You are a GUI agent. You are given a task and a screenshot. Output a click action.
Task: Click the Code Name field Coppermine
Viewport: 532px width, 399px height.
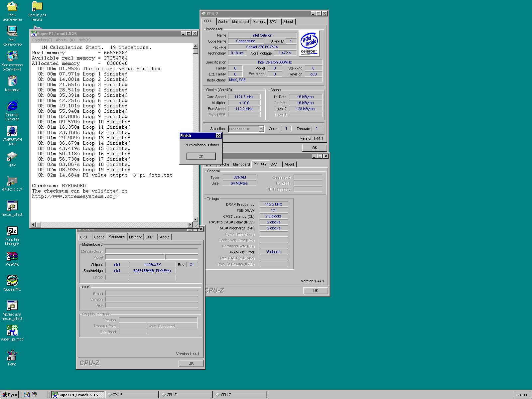coord(246,41)
